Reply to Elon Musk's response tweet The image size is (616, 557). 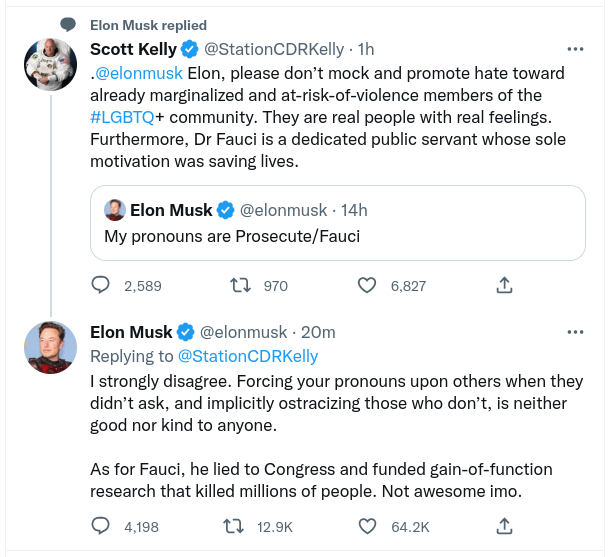point(100,525)
